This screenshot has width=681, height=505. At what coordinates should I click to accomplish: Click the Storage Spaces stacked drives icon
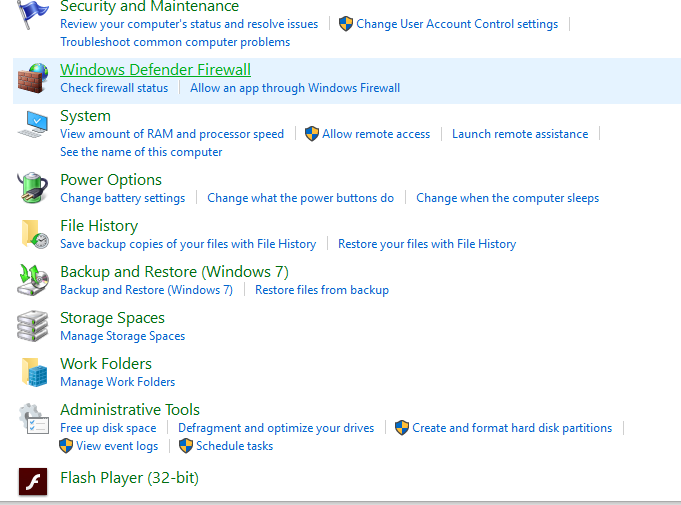pyautogui.click(x=33, y=326)
